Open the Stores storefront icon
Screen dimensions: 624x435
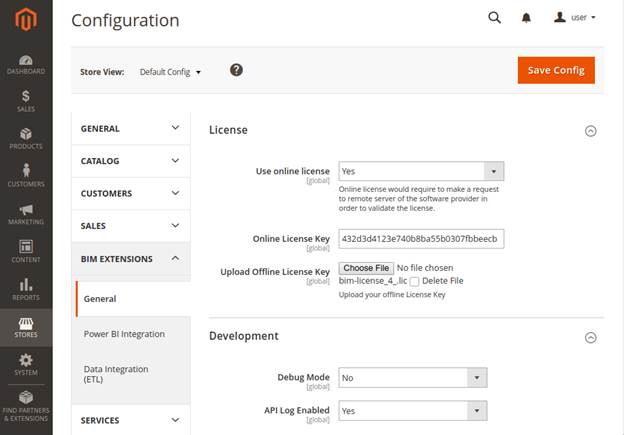26,328
